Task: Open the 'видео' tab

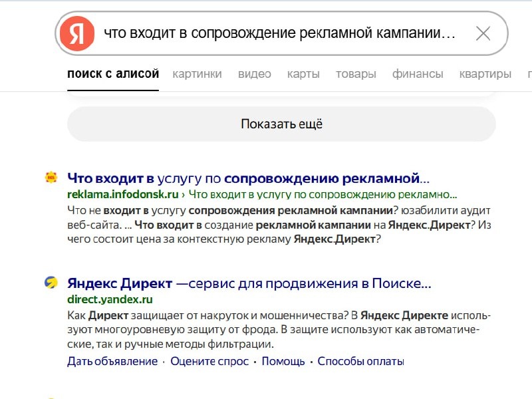Action: click(255, 74)
